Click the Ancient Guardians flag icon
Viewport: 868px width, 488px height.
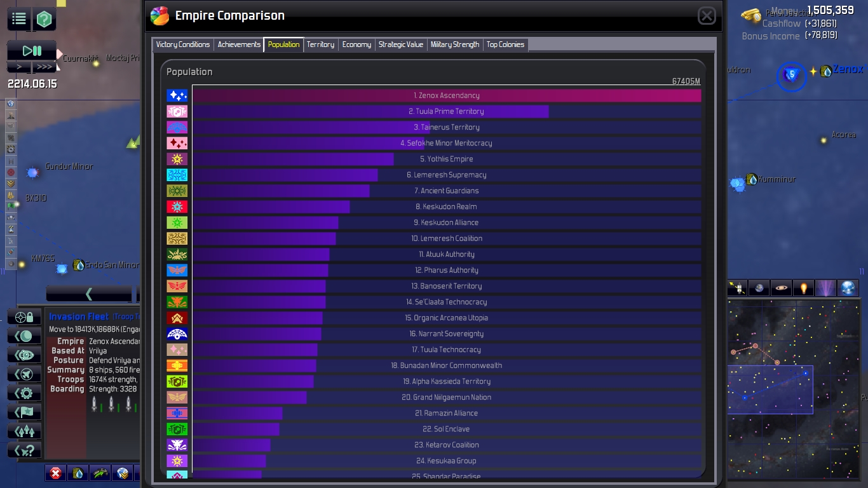pos(177,191)
